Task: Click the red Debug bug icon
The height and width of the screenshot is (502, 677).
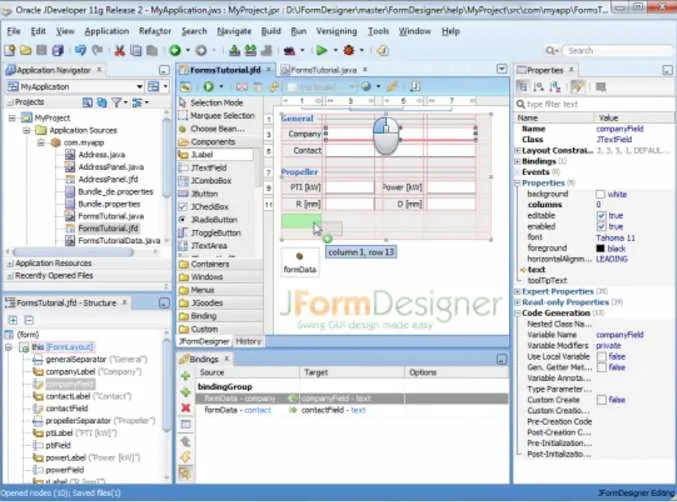Action: click(349, 51)
